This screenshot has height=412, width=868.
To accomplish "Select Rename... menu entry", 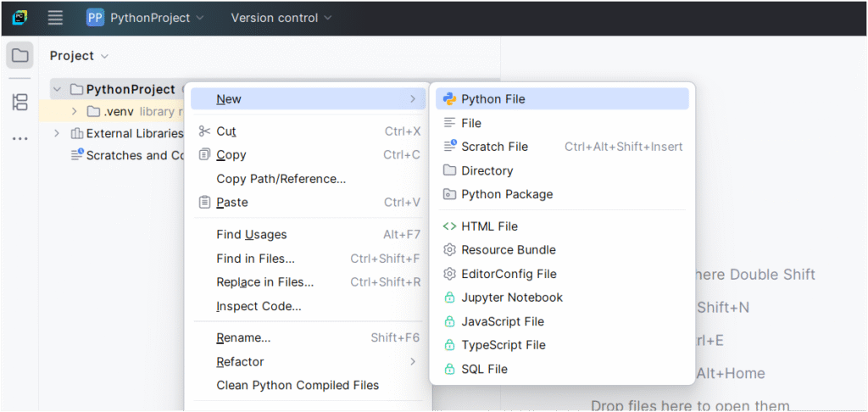I will coord(309,337).
